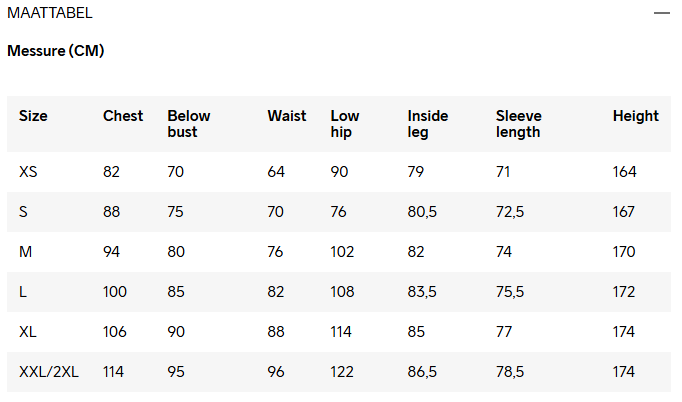This screenshot has height=402, width=682.
Task: Click the Sleeve length column header
Action: (x=518, y=124)
